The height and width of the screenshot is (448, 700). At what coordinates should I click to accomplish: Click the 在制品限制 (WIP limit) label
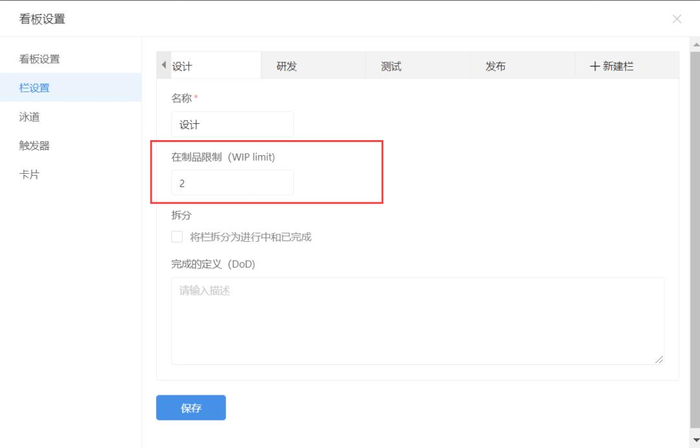click(223, 157)
